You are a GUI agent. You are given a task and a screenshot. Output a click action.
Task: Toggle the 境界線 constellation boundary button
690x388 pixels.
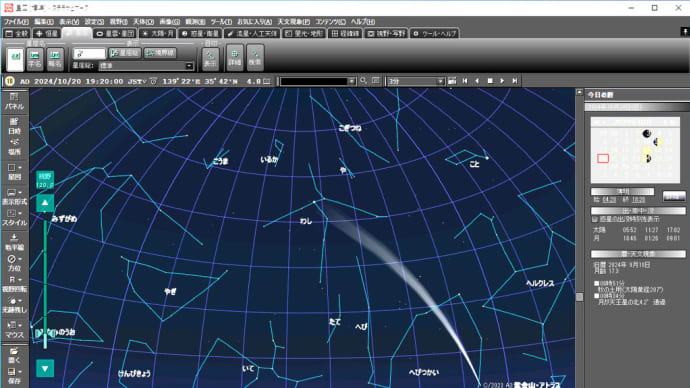(160, 53)
